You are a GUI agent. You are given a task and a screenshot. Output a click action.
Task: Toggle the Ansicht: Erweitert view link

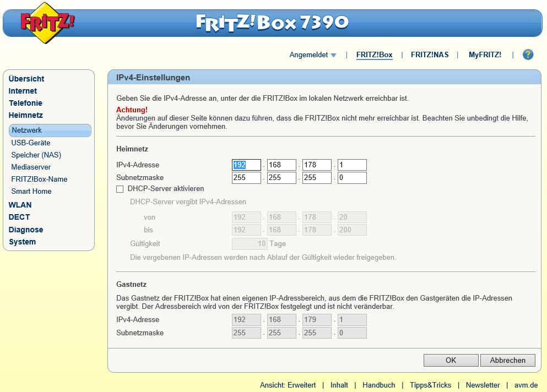tap(288, 385)
